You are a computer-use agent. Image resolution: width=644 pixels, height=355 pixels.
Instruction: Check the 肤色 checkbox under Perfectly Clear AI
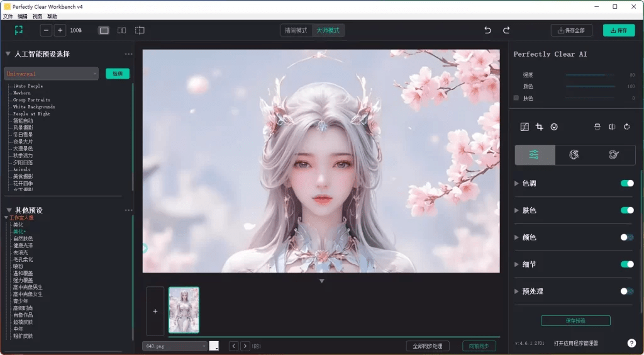516,98
